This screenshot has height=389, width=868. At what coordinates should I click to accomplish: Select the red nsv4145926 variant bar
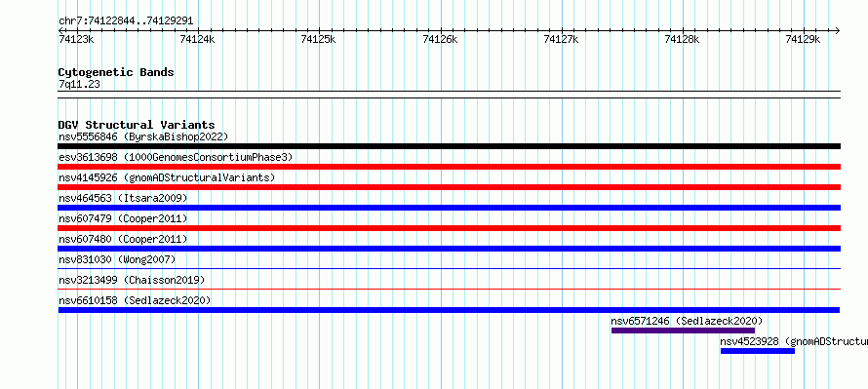pyautogui.click(x=449, y=187)
